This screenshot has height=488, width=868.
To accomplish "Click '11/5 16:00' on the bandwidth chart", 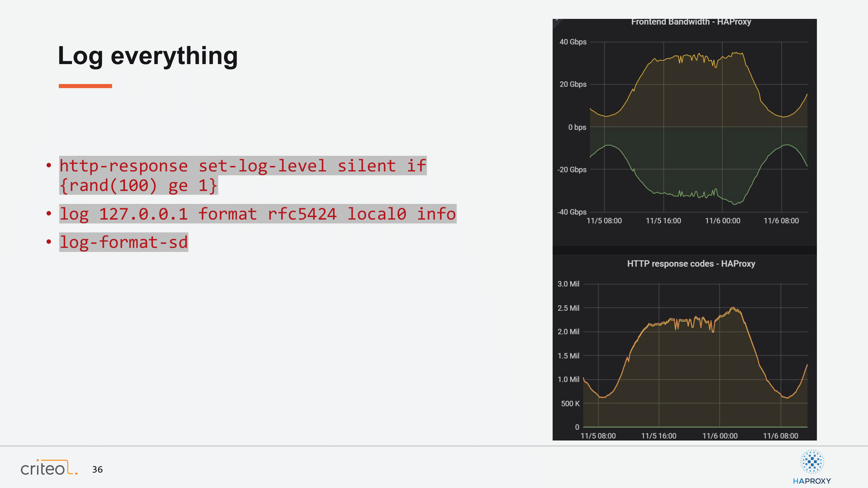I will click(x=663, y=221).
